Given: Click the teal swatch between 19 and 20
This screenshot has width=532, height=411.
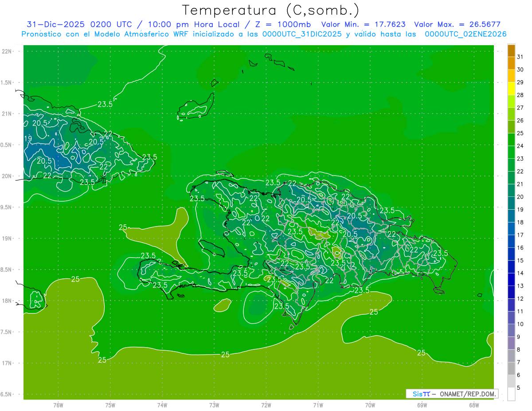Looking at the screenshot, I should tap(511, 204).
